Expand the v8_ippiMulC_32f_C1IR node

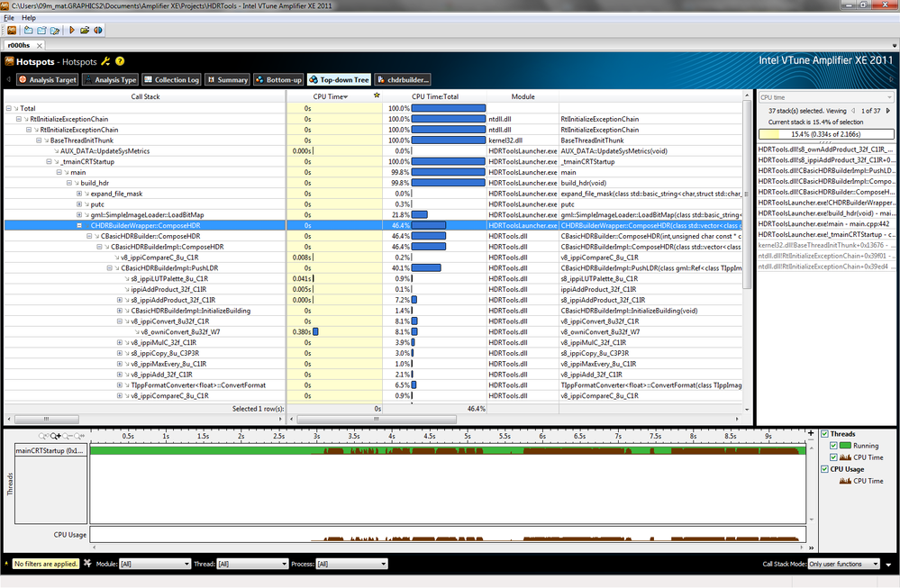coord(120,342)
